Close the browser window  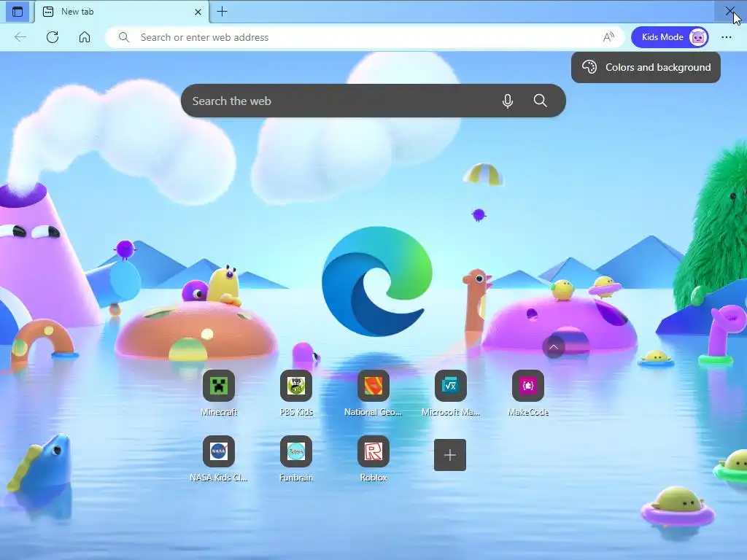point(730,10)
